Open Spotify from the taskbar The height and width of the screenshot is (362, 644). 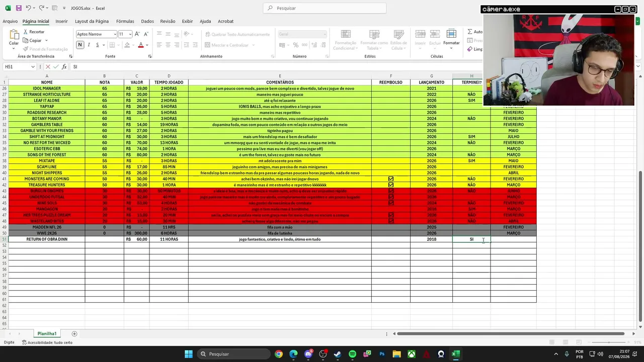pyautogui.click(x=352, y=354)
